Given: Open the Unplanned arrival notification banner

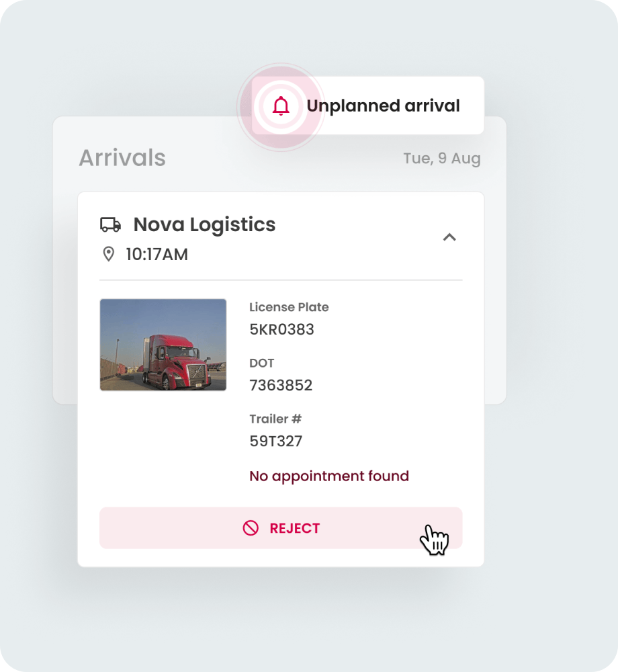Looking at the screenshot, I should [368, 106].
